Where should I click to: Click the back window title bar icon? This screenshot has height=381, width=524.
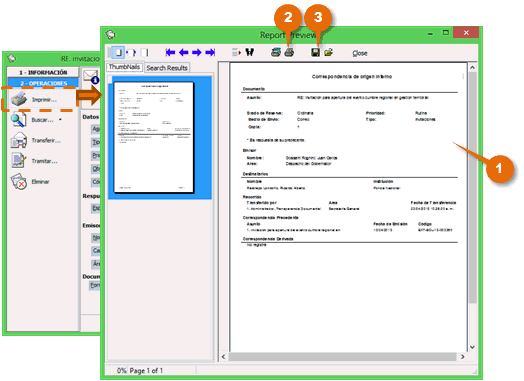(12, 58)
